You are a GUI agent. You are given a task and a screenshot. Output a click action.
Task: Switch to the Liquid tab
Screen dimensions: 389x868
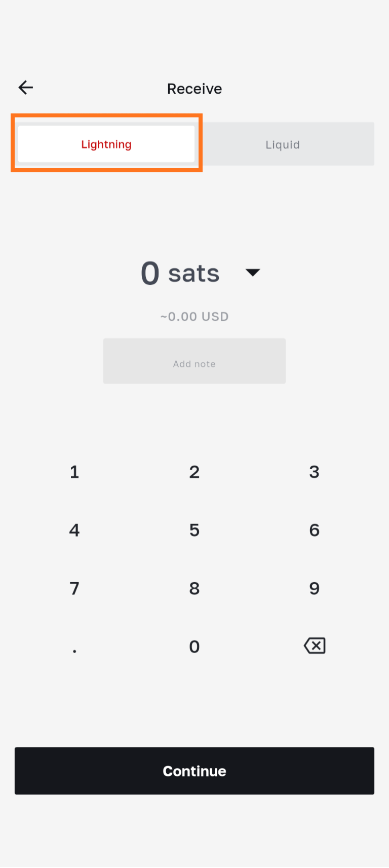pyautogui.click(x=283, y=145)
